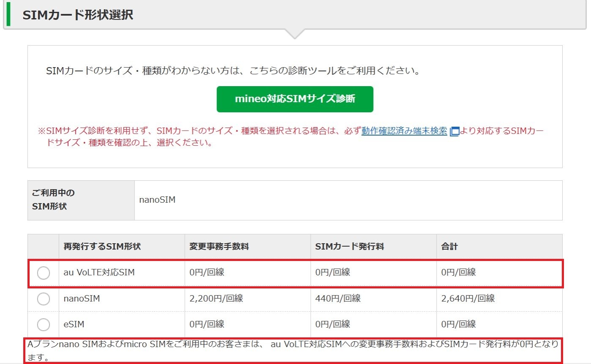
Task: Click the SIMカード形状選択 section heading
Action: click(x=78, y=15)
